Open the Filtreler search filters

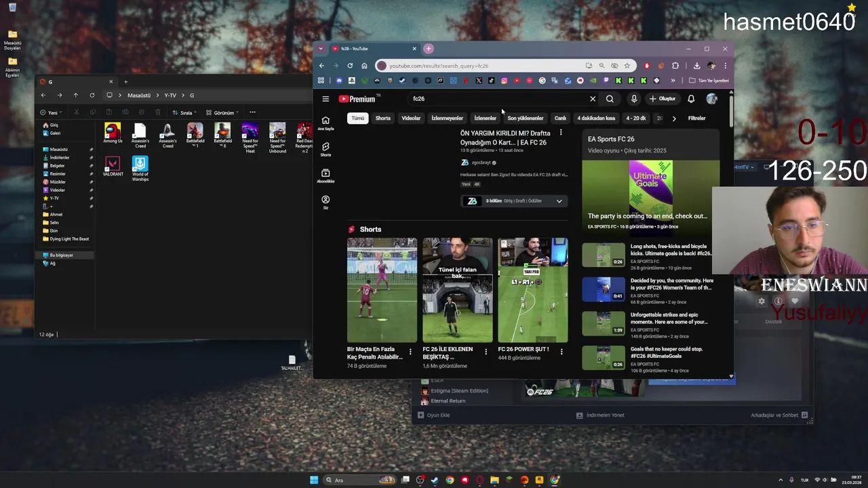tap(696, 119)
